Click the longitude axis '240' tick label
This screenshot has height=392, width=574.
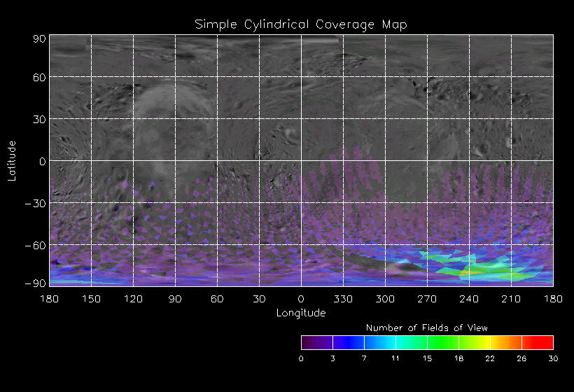click(x=469, y=299)
